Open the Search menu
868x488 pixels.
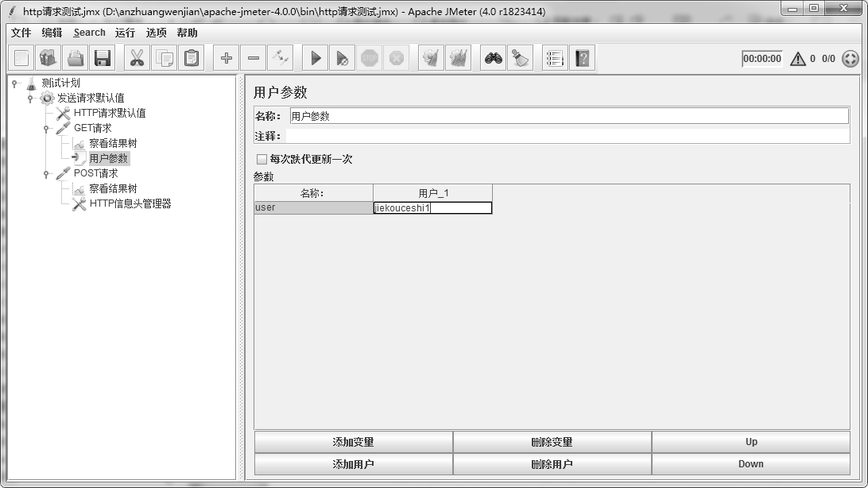(x=89, y=33)
